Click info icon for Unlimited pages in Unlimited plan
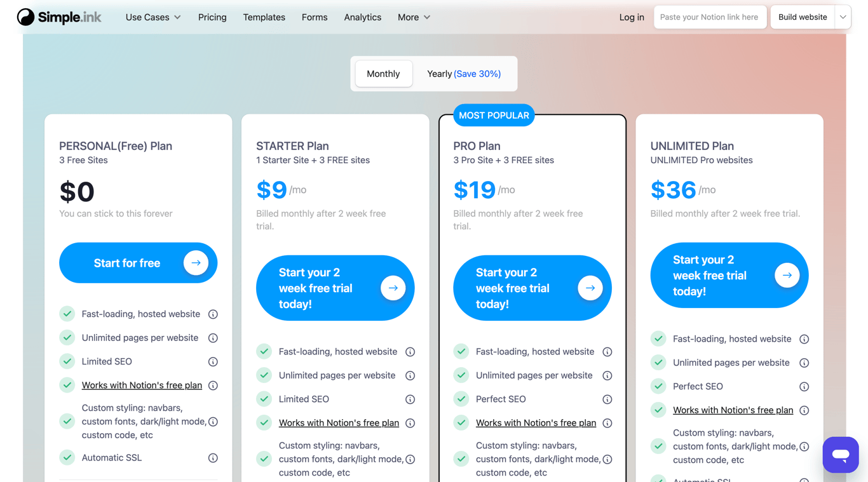The width and height of the screenshot is (868, 482). [x=804, y=363]
